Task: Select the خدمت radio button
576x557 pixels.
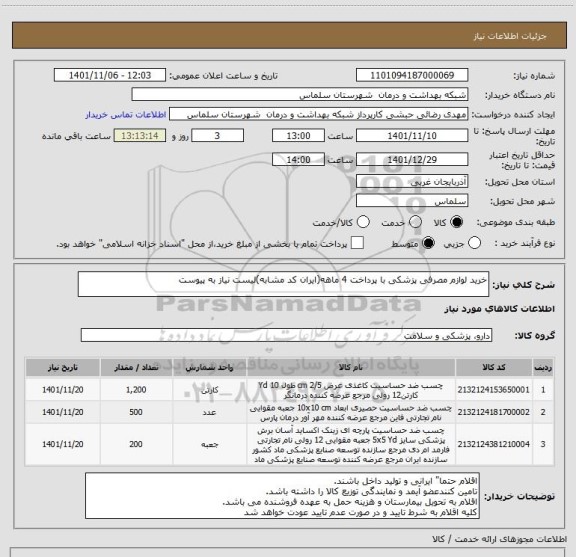Action: [x=415, y=222]
